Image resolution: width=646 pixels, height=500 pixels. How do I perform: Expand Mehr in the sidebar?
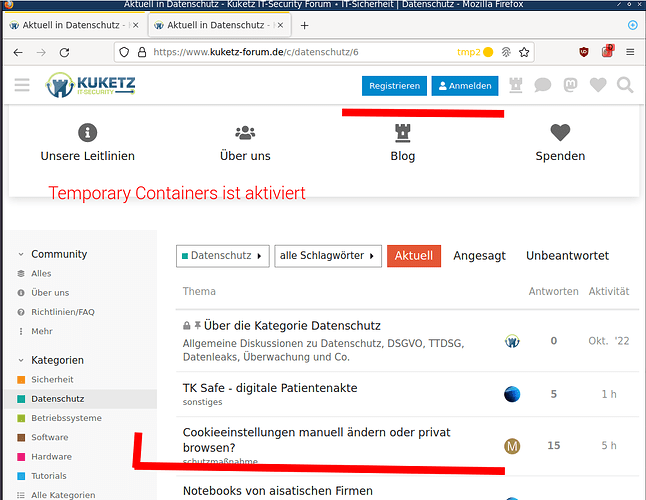coord(42,331)
